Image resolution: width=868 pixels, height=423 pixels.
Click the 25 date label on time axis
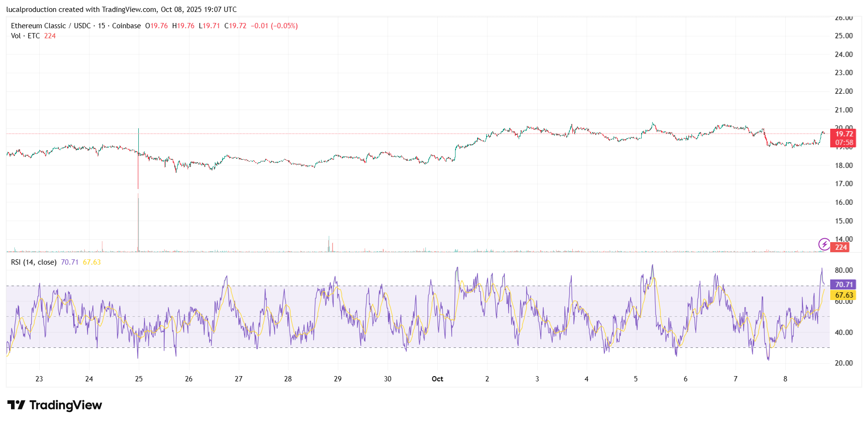pyautogui.click(x=139, y=379)
